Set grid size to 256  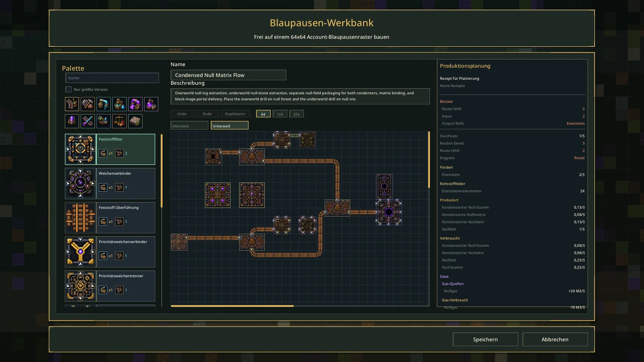(297, 114)
